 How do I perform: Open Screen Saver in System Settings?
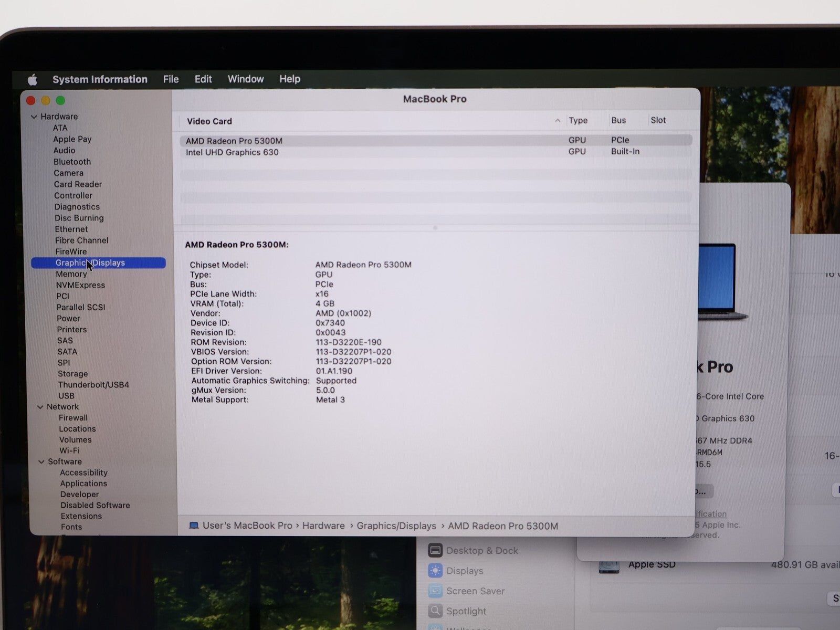tap(466, 591)
